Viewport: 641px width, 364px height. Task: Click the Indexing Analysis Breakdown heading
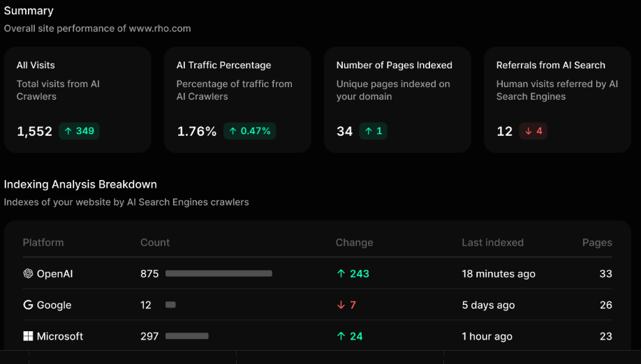80,185
